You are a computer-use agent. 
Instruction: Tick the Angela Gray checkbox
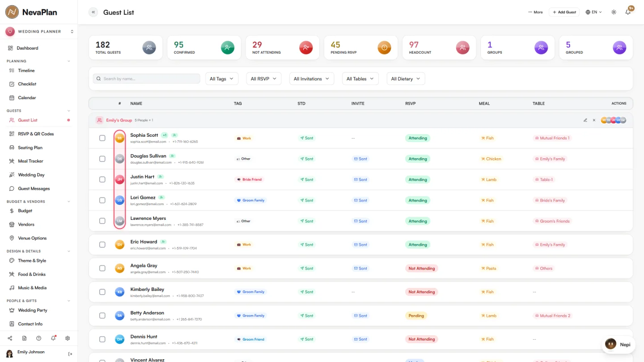click(102, 268)
